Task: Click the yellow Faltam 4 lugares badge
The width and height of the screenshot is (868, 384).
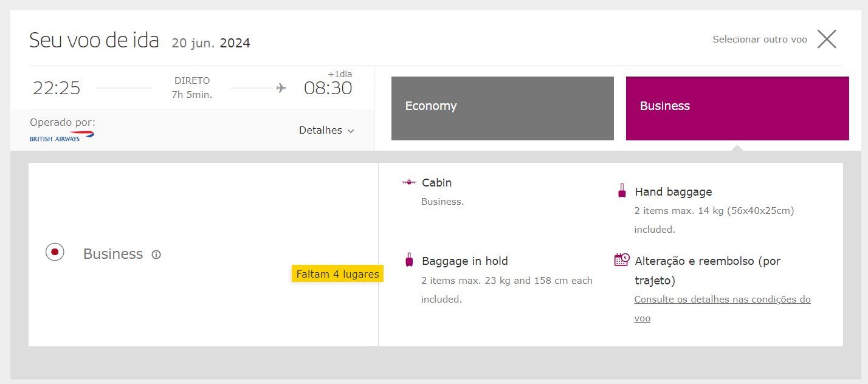Action: (x=337, y=274)
